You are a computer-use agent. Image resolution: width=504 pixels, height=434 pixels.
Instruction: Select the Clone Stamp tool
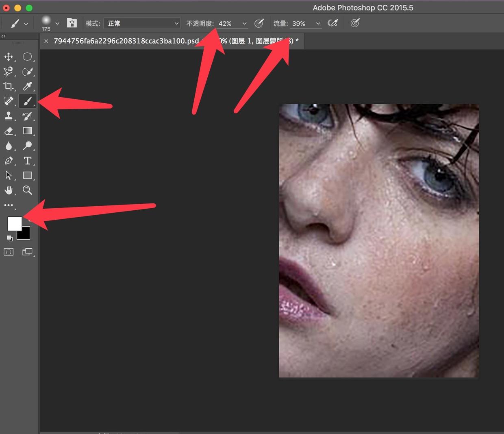(x=8, y=116)
